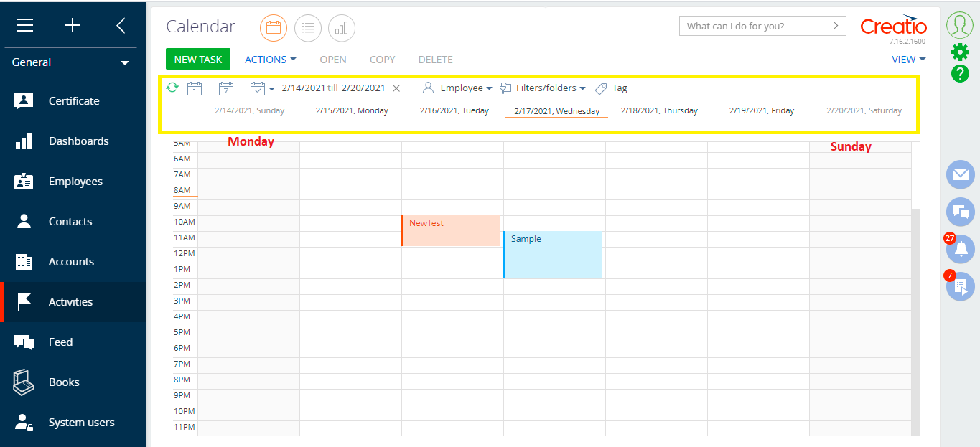The width and height of the screenshot is (980, 447).
Task: Click the Accounts building icon
Action: coord(24,262)
